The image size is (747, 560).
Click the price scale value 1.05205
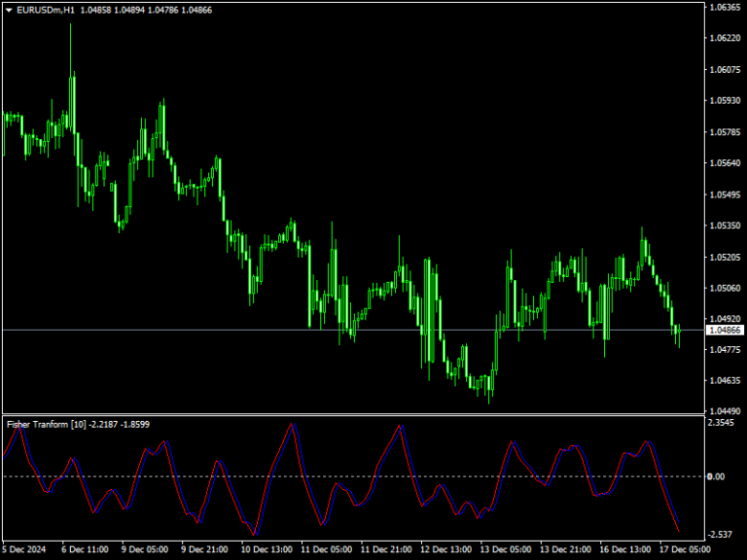click(x=725, y=257)
